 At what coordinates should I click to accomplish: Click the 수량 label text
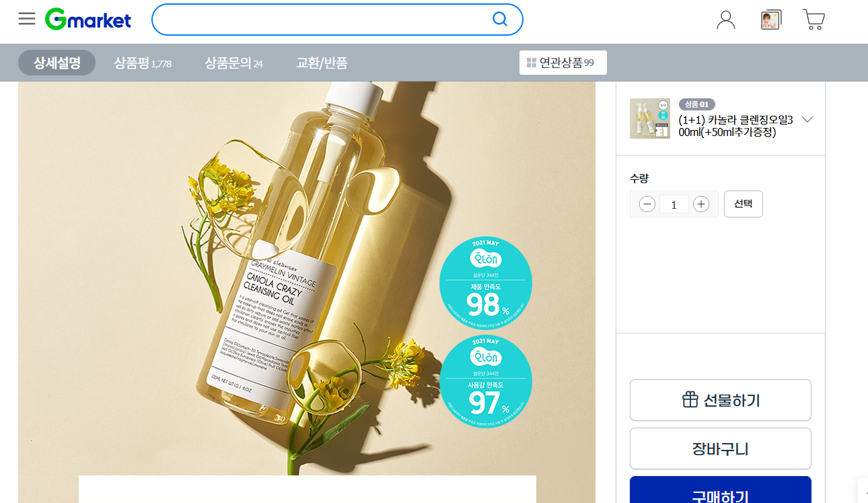pyautogui.click(x=639, y=178)
